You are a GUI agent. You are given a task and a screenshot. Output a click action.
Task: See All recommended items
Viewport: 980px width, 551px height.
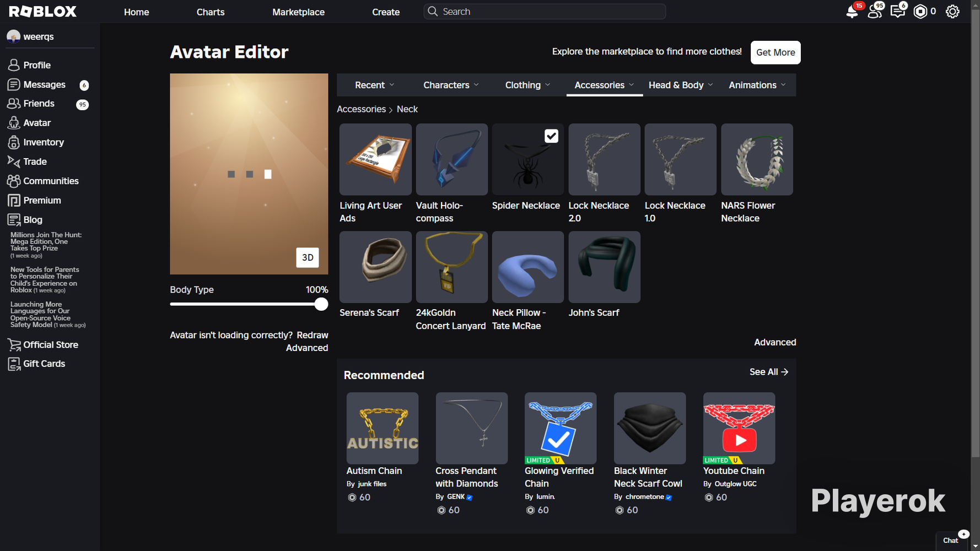[x=769, y=372]
